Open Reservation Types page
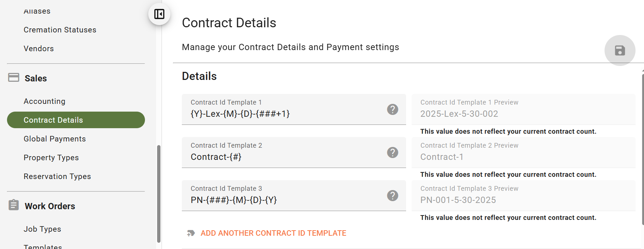 pos(57,176)
